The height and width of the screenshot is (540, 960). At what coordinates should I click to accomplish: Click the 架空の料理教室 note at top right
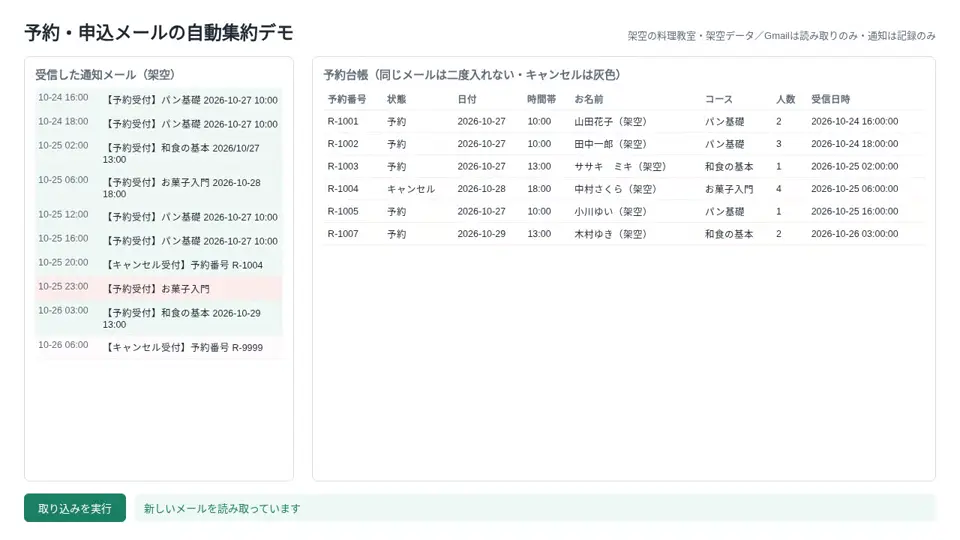click(781, 36)
